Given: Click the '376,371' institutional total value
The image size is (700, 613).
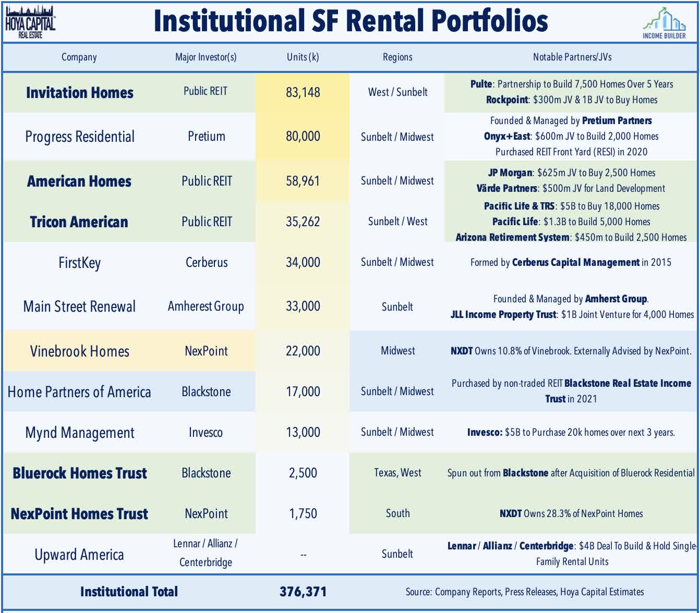Looking at the screenshot, I should [303, 592].
